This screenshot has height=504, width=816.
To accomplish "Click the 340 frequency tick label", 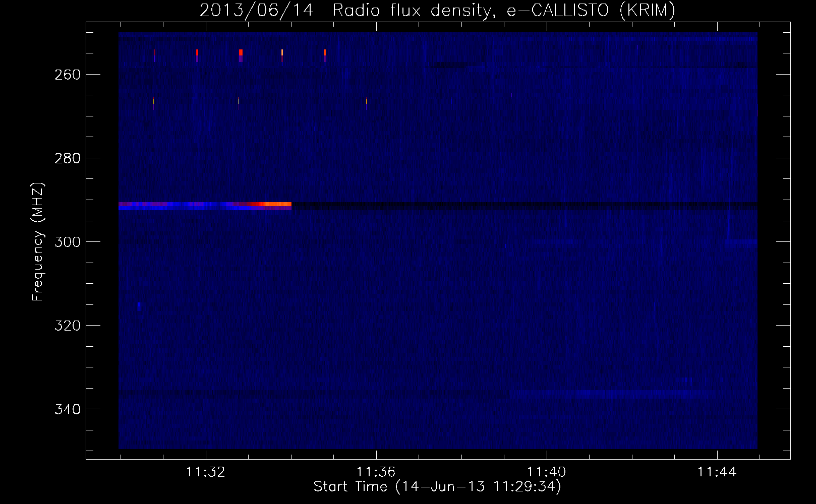I will 68,409.
